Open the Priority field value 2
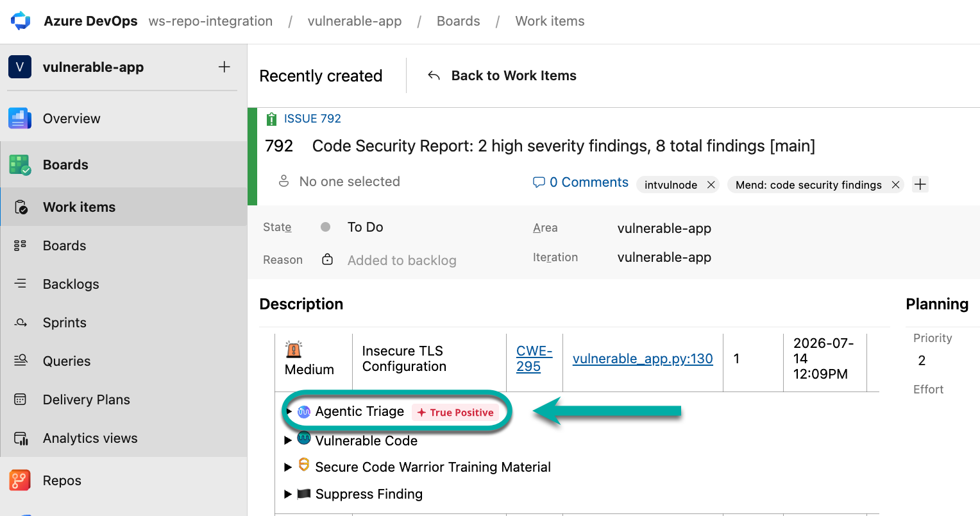Viewport: 980px width, 516px height. [922, 361]
